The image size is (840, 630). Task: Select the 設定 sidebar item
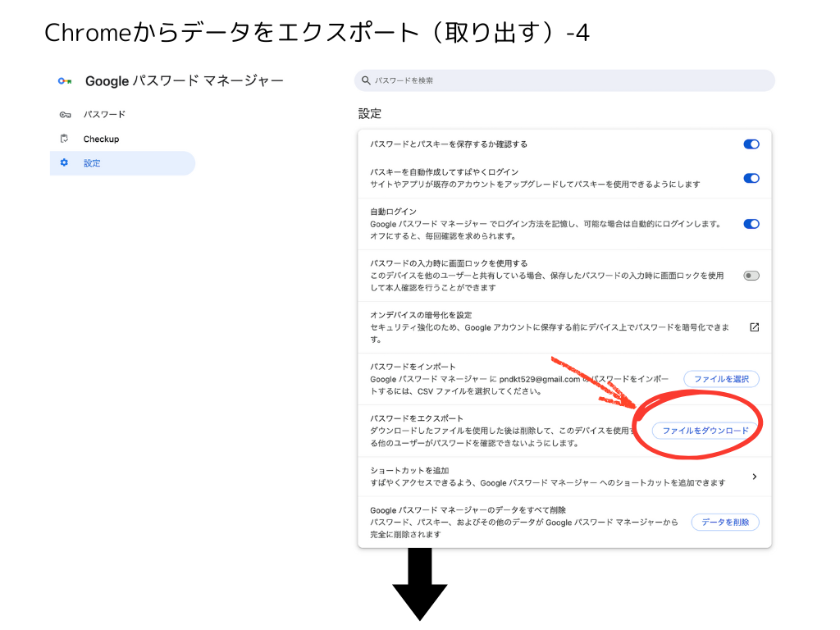[x=123, y=163]
